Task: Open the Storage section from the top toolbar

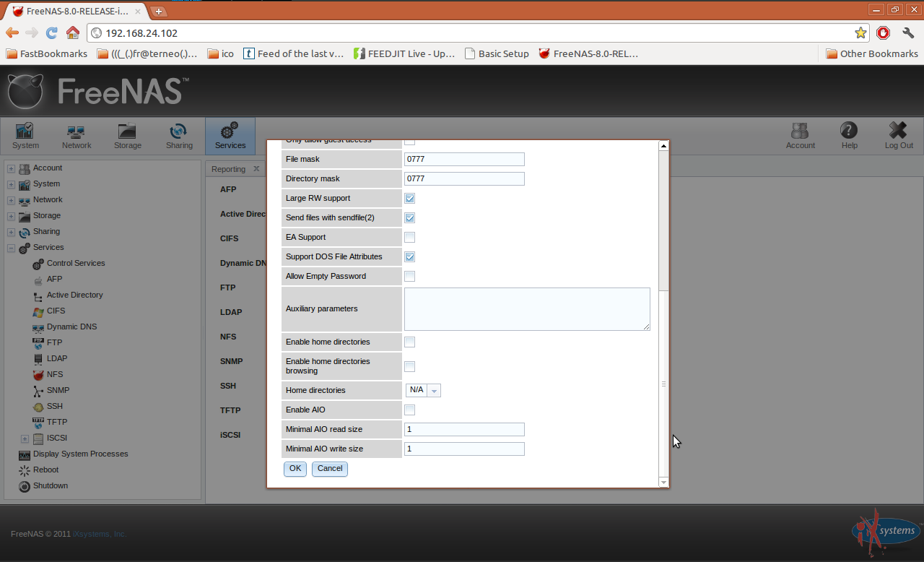Action: pos(127,136)
